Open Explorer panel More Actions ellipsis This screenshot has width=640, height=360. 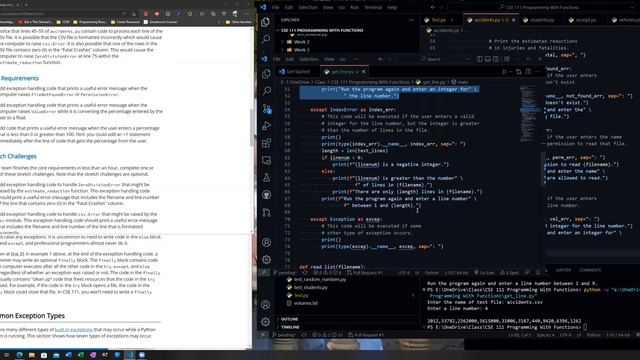pyautogui.click(x=411, y=20)
